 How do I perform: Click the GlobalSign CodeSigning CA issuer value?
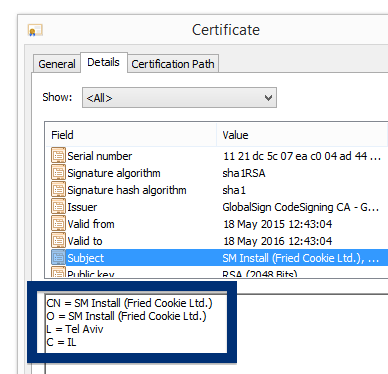(300, 207)
